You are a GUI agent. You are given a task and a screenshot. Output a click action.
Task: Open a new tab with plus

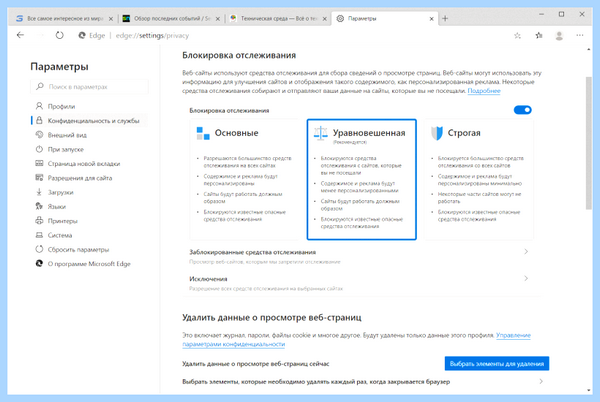445,18
